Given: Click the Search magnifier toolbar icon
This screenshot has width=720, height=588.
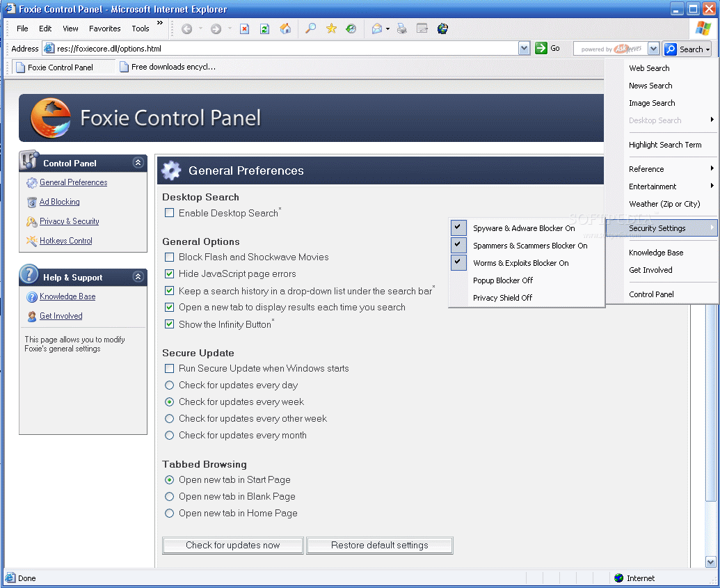Looking at the screenshot, I should [310, 29].
